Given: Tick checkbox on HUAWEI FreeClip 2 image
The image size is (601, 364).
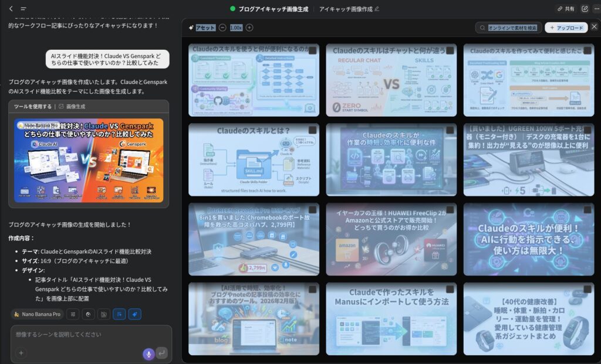Looking at the screenshot, I should tap(450, 210).
